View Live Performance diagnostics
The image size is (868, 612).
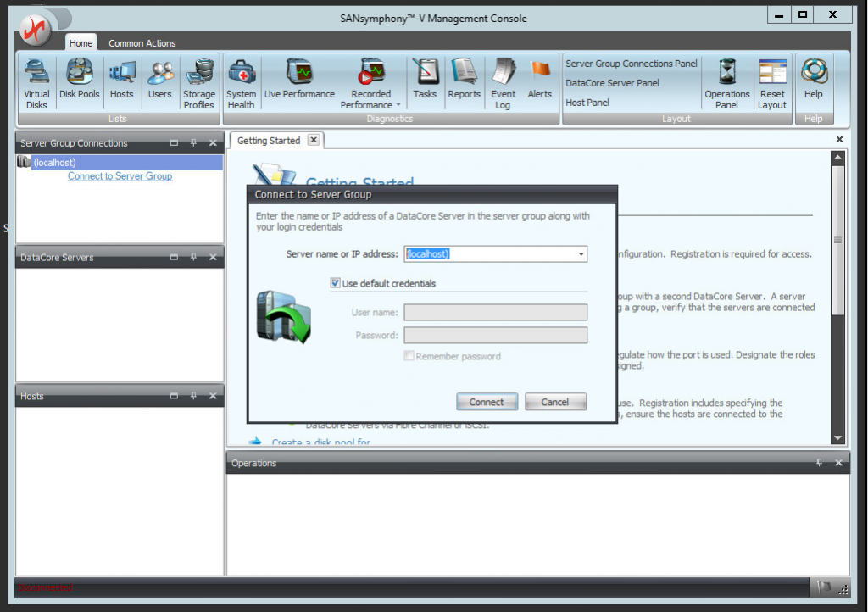[299, 82]
